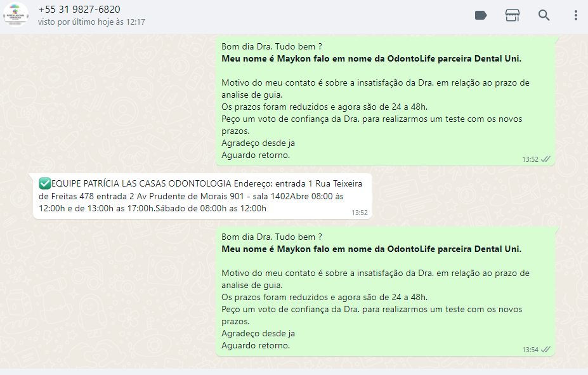Select the last sent message at 13:54

[385, 291]
